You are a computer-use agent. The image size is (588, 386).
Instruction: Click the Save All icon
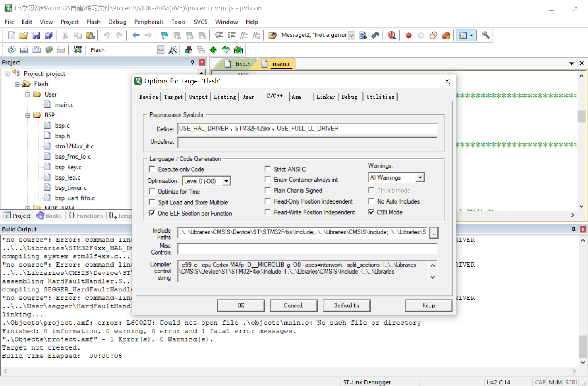[49, 35]
